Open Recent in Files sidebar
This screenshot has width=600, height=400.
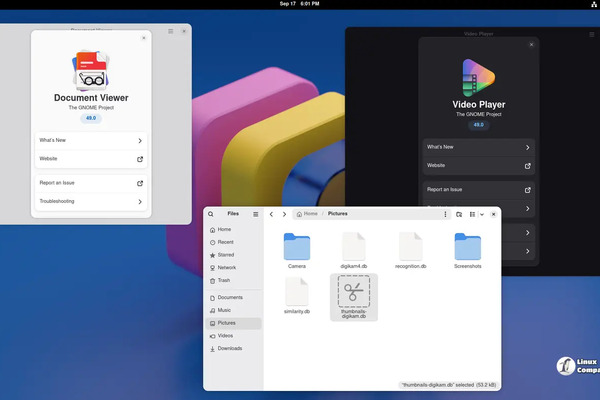233,242
